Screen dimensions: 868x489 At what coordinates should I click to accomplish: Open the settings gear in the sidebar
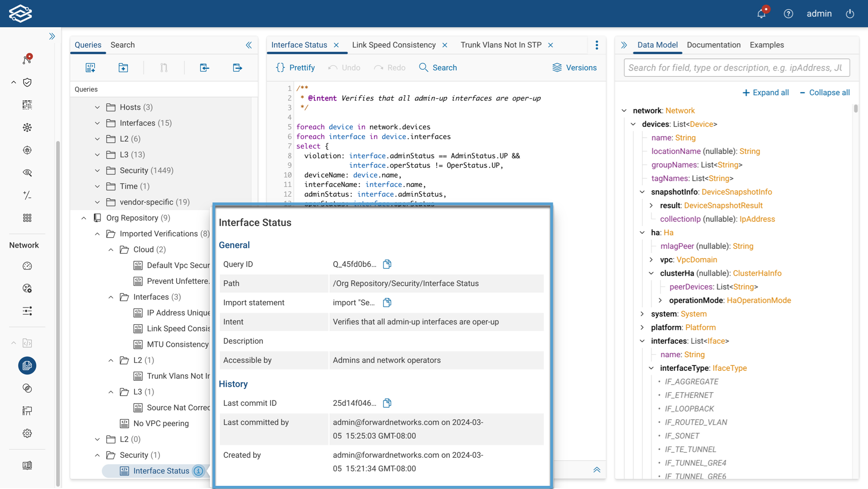27,433
